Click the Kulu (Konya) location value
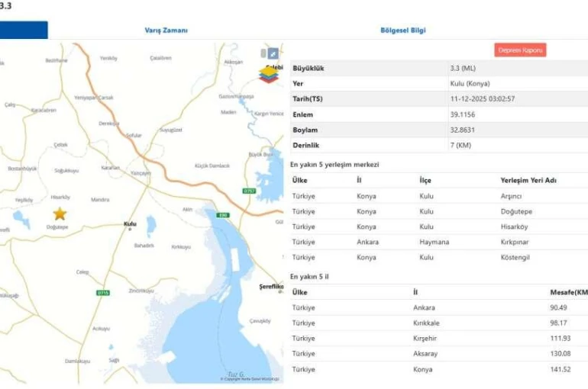 [x=470, y=84]
